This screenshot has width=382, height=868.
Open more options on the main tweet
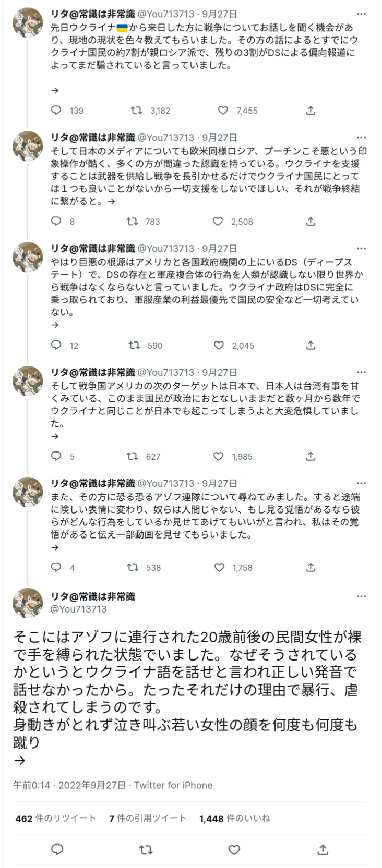[361, 596]
